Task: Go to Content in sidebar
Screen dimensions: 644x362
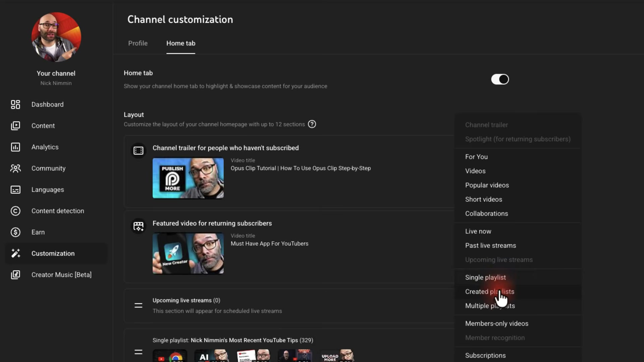Action: pyautogui.click(x=43, y=126)
